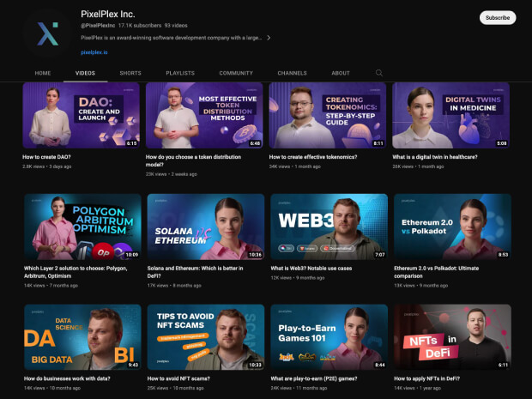This screenshot has width=532, height=399.
Task: Open the Most Effective Token Distribution thumbnail
Action: (204, 115)
